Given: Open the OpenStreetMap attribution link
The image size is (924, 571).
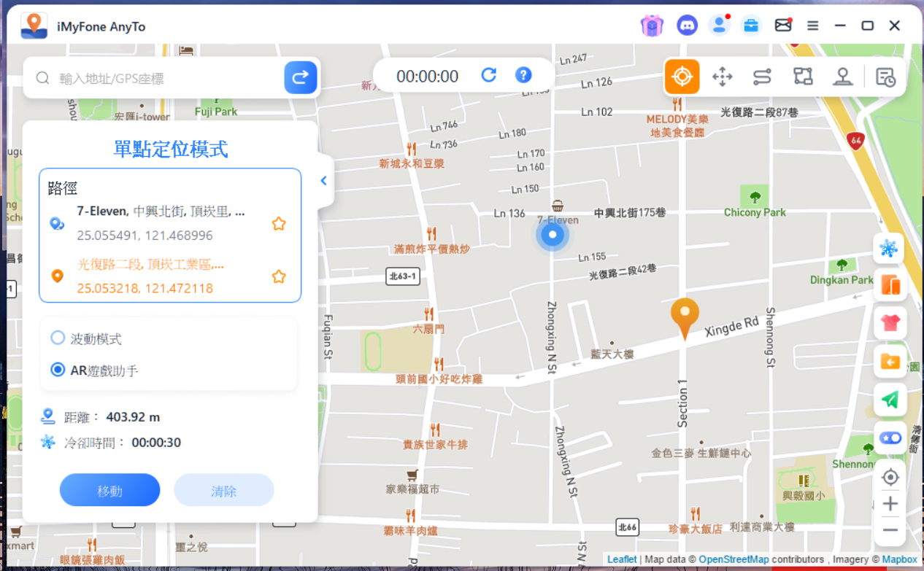Looking at the screenshot, I should pos(734,559).
